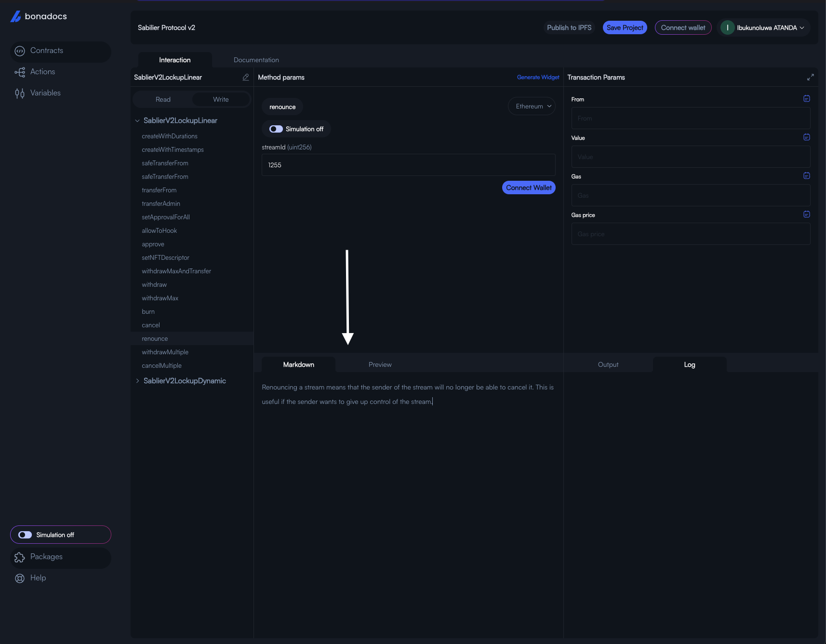Open the Output tab
Screen dimensions: 826x644
[x=608, y=364]
